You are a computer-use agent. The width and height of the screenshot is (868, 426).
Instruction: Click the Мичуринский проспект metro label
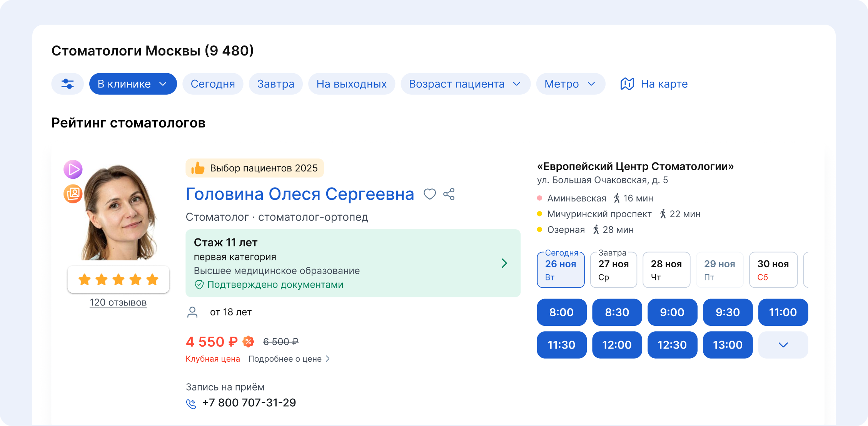tap(599, 214)
